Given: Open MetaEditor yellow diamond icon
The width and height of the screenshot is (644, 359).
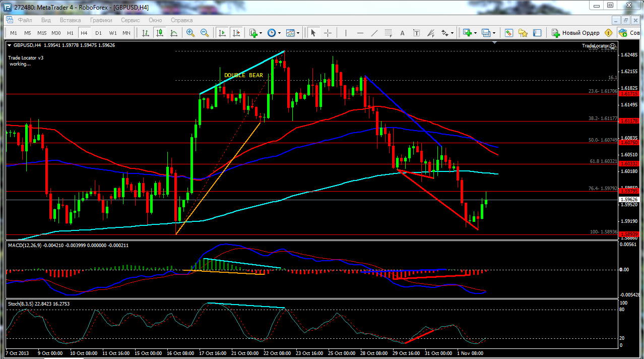Looking at the screenshot, I should point(609,33).
